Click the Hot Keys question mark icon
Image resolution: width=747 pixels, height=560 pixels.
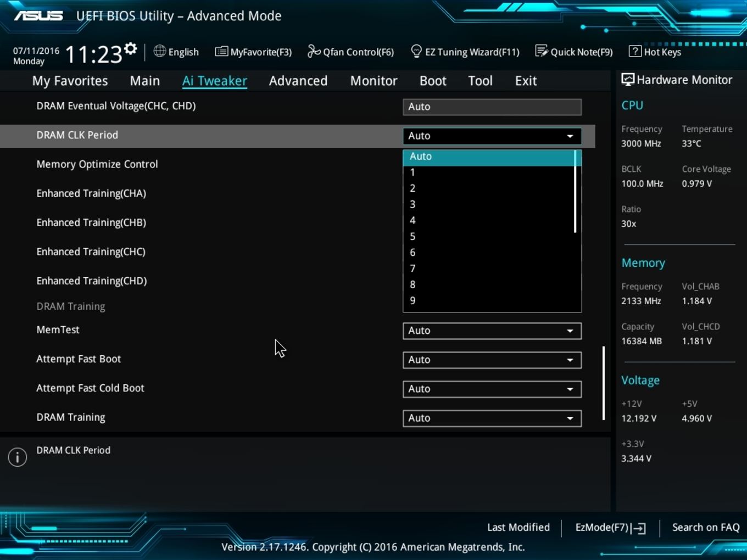pos(635,51)
